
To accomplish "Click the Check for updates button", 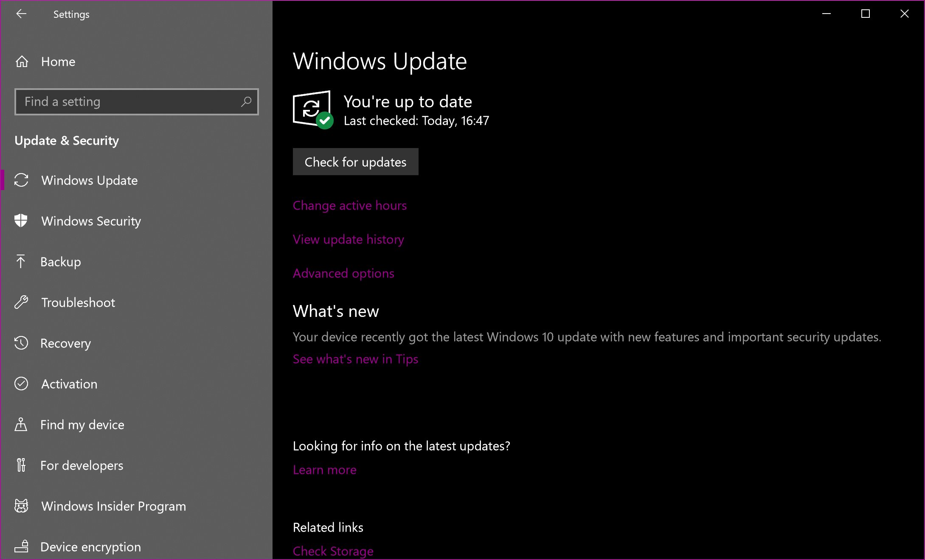I will [356, 162].
